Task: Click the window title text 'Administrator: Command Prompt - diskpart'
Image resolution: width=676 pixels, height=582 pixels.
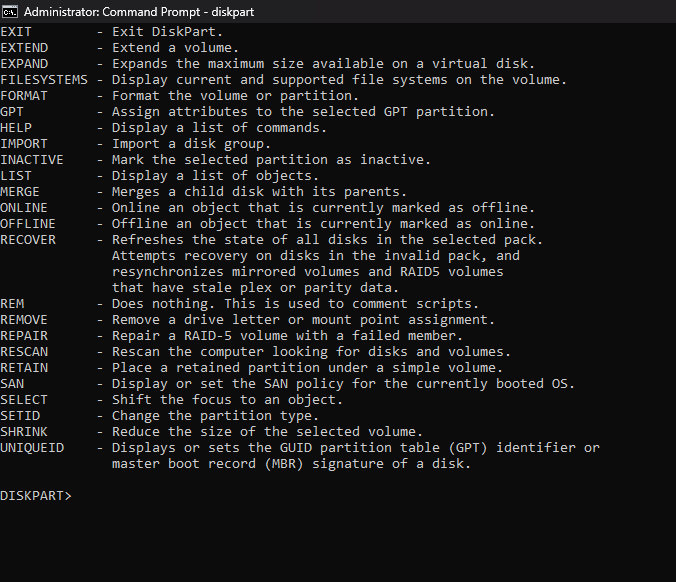Action: click(x=127, y=12)
